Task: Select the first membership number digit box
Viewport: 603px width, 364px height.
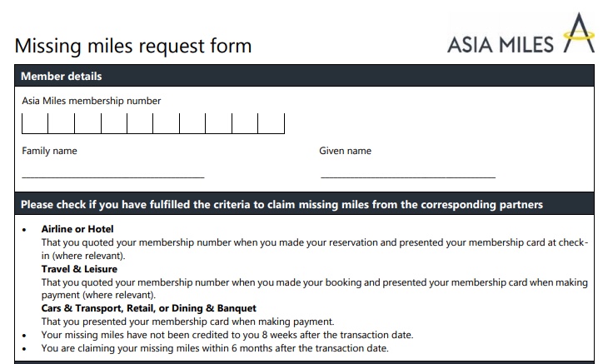Action: click(35, 123)
